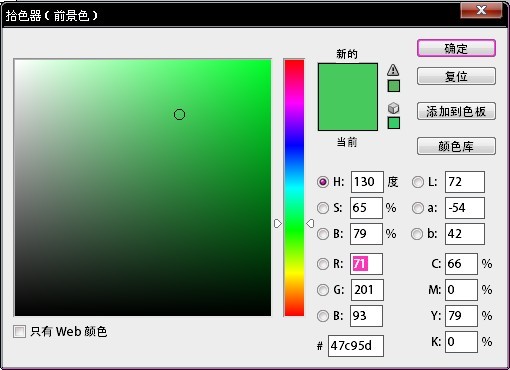Open the 颜色库 color libraries button
The height and width of the screenshot is (370, 510).
point(456,146)
